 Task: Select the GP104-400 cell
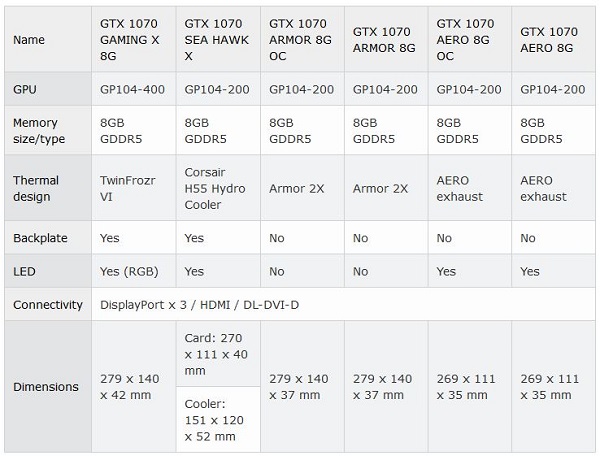click(133, 89)
